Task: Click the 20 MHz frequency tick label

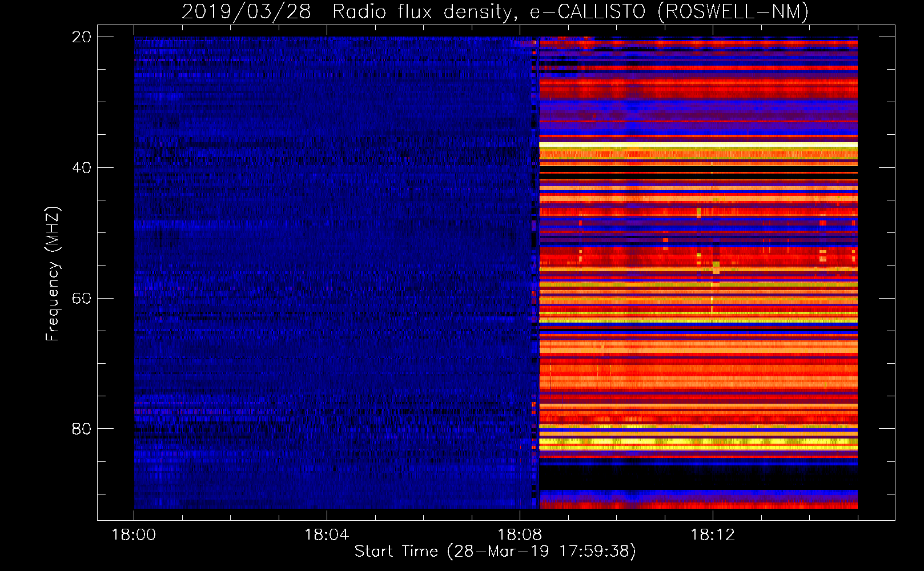Action: tap(82, 37)
